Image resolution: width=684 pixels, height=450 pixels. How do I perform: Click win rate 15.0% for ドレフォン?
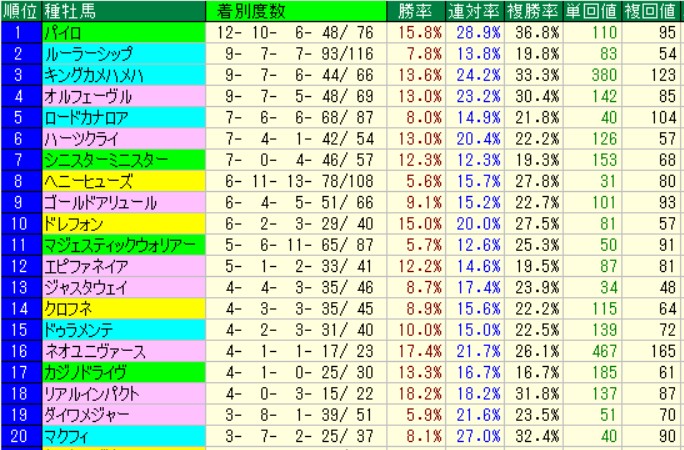click(x=420, y=224)
